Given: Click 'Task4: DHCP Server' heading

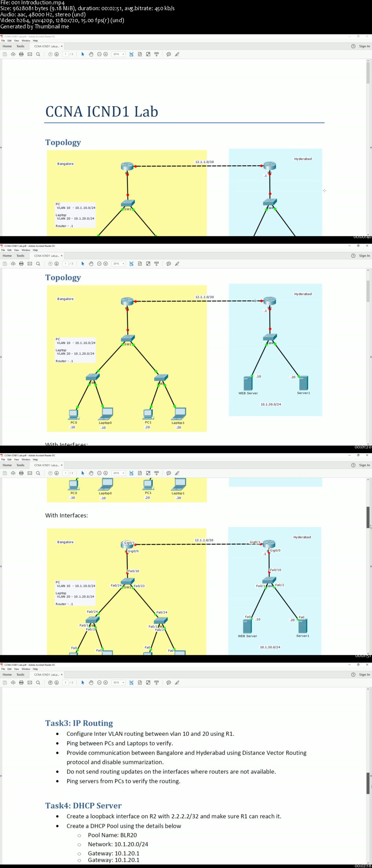Looking at the screenshot, I should pyautogui.click(x=83, y=805).
